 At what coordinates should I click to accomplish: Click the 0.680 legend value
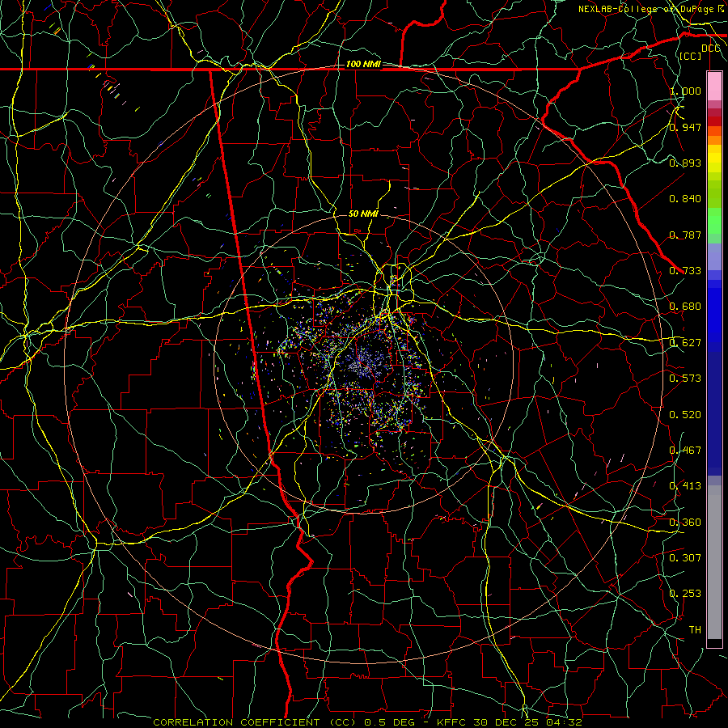coord(685,307)
